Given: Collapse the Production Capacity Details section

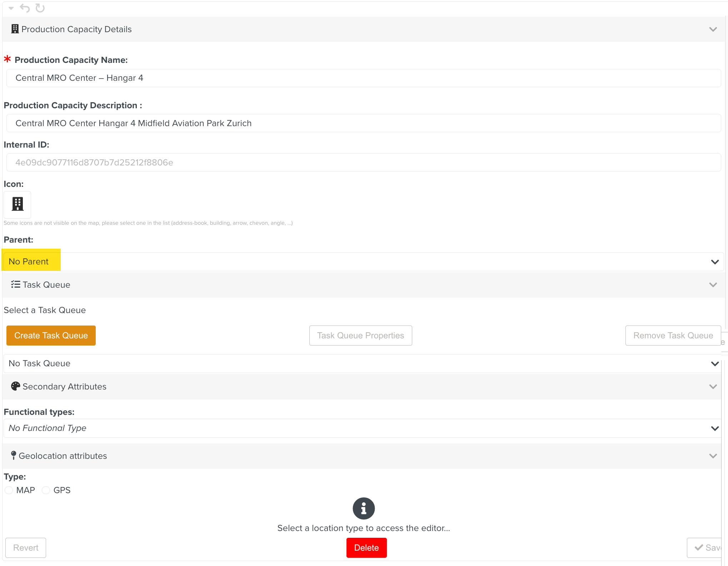Looking at the screenshot, I should tap(713, 29).
